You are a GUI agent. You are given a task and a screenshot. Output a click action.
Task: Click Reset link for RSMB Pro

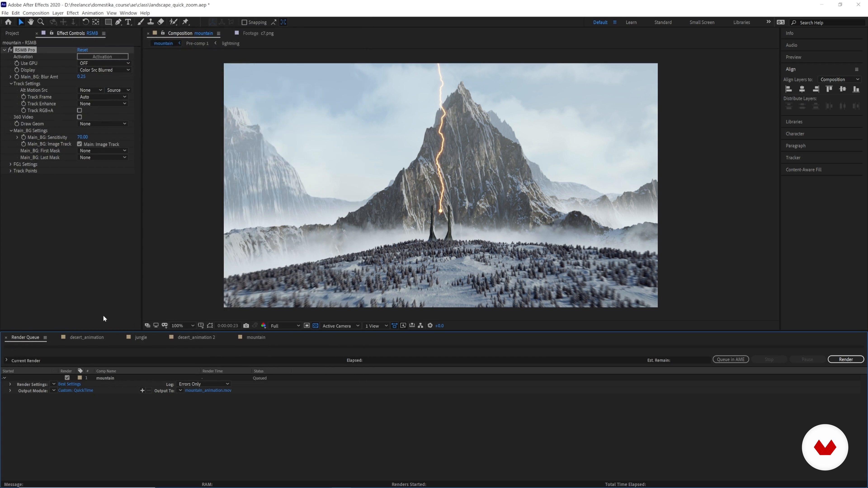tap(82, 50)
